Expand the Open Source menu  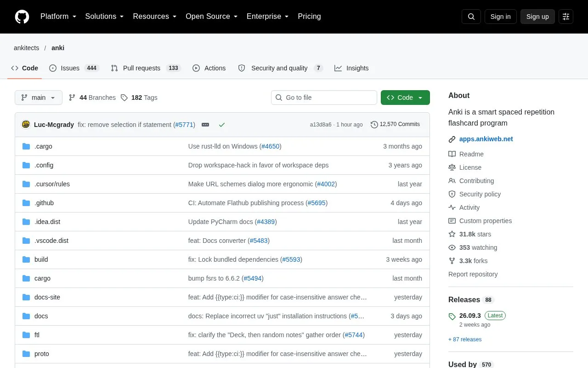tap(212, 17)
